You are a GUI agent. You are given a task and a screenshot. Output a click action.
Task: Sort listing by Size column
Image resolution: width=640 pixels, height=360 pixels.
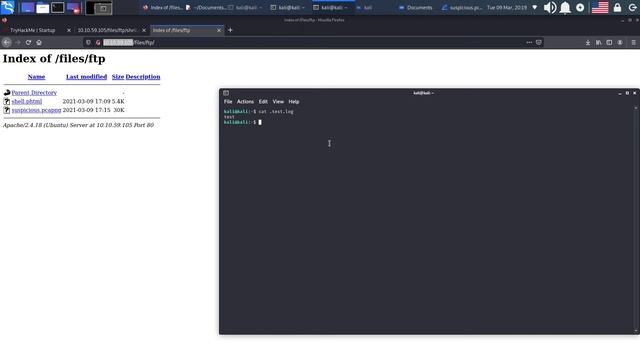pyautogui.click(x=118, y=77)
